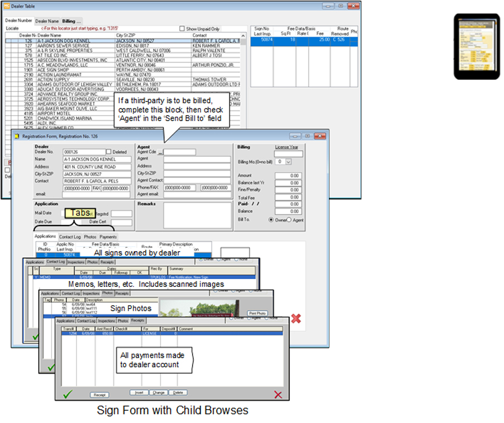The height and width of the screenshot is (423, 504).
Task: Open the Billing tab in the Dealer Table
Action: [69, 21]
